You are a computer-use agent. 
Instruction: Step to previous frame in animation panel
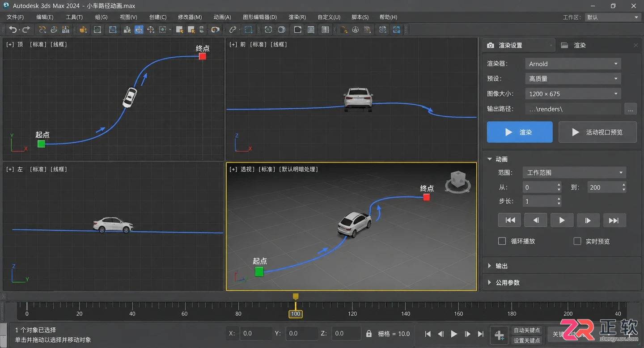(x=536, y=220)
